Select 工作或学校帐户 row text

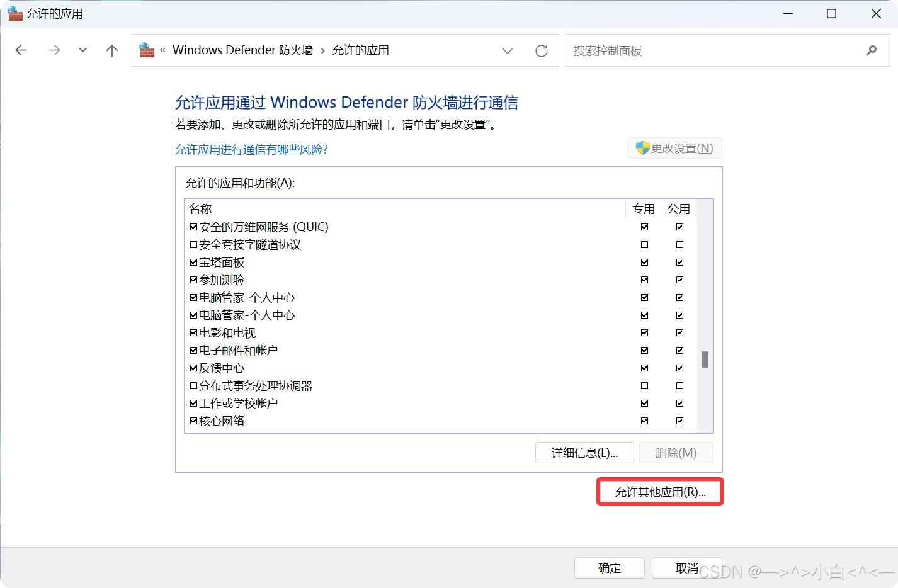click(238, 403)
